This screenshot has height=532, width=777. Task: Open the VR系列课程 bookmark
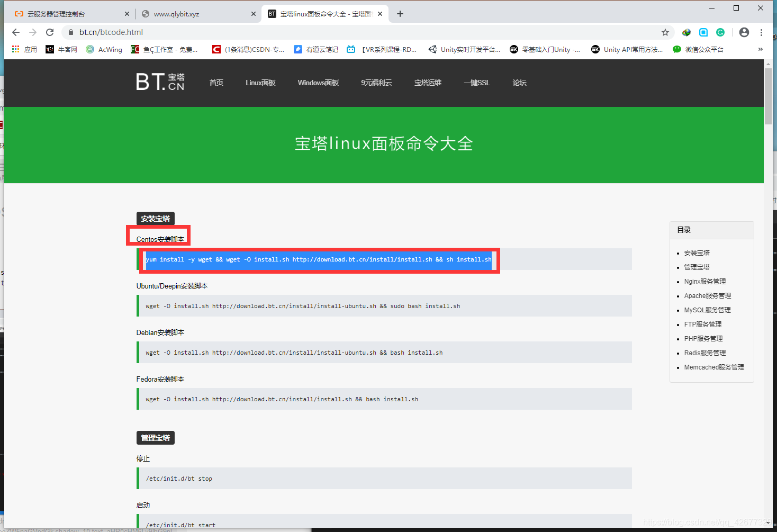(382, 49)
